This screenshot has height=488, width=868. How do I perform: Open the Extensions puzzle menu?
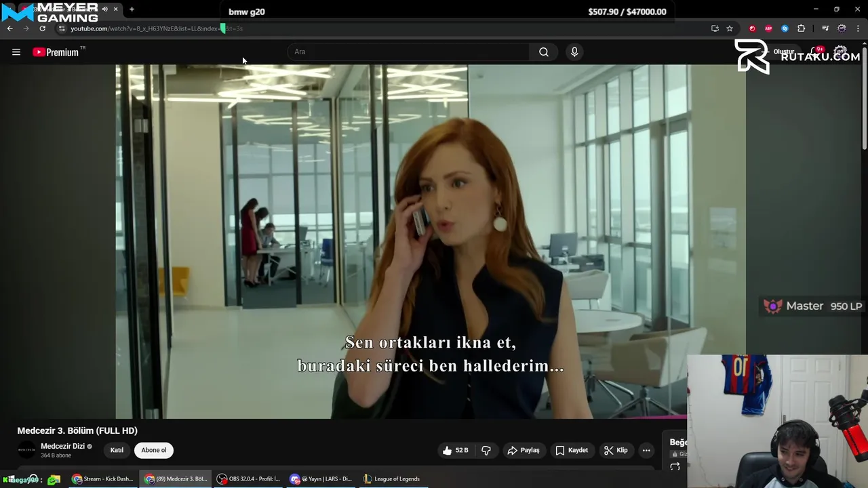802,28
